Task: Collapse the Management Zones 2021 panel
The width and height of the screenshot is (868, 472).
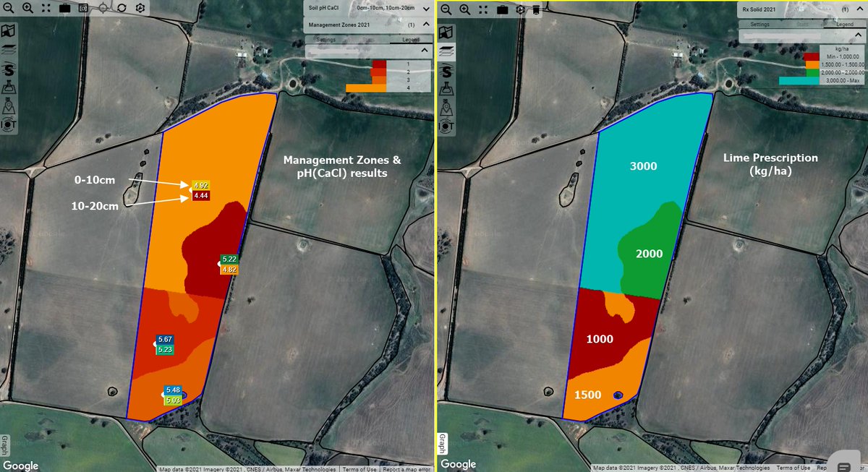Action: click(x=426, y=25)
